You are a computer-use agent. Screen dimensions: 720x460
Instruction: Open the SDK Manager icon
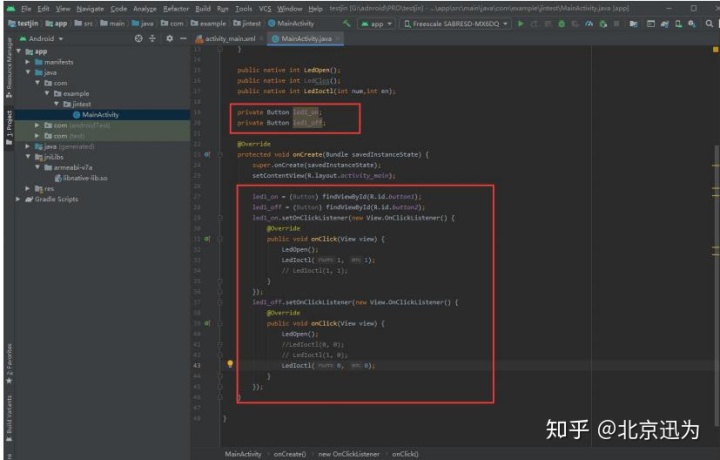(x=692, y=23)
